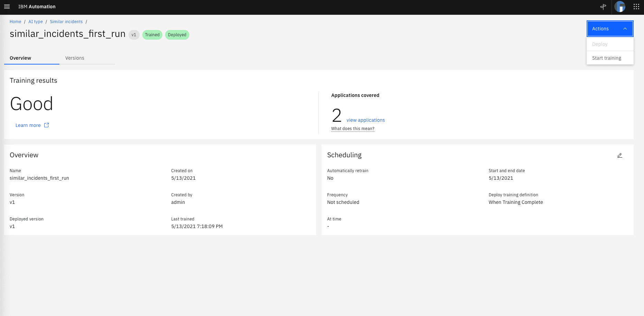This screenshot has width=644, height=316.
Task: Click the guided tour signpost icon
Action: pos(603,7)
